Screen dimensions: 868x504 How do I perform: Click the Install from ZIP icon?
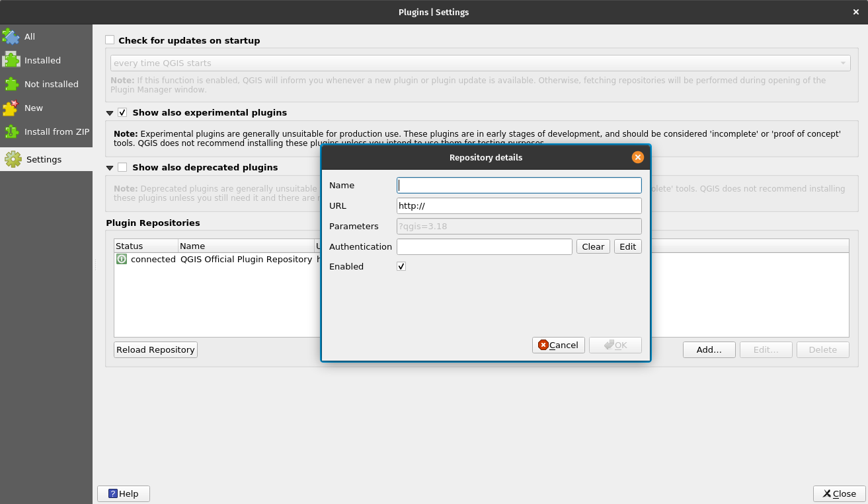[11, 131]
